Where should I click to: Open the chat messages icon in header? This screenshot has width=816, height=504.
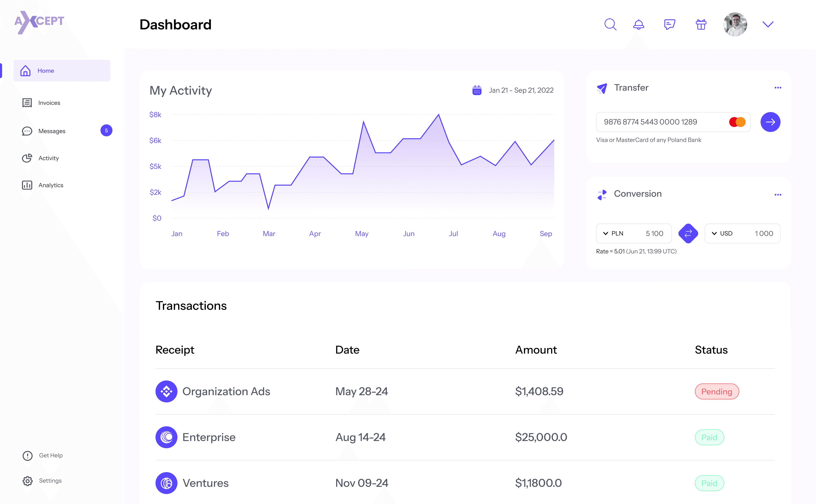[669, 24]
